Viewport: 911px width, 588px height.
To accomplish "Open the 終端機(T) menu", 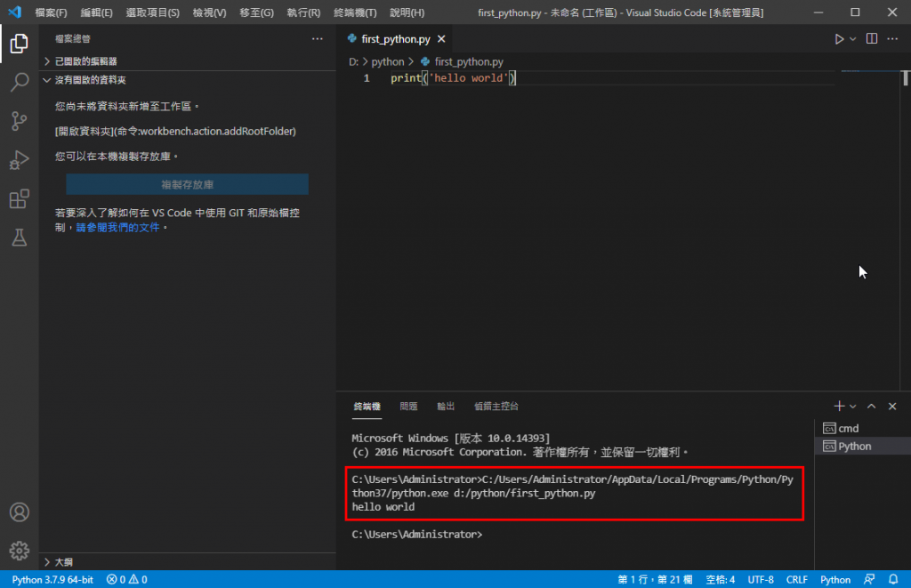I will tap(355, 12).
